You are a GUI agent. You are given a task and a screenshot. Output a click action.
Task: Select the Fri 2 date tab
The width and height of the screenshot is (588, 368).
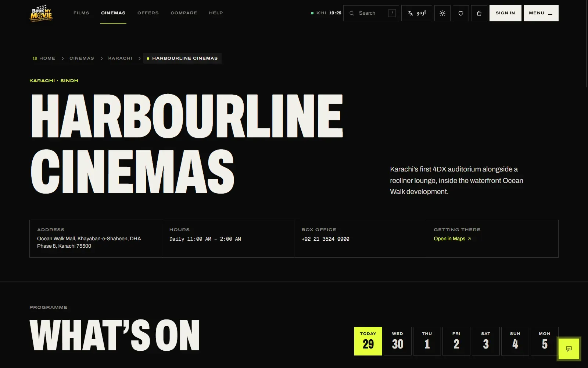click(456, 341)
